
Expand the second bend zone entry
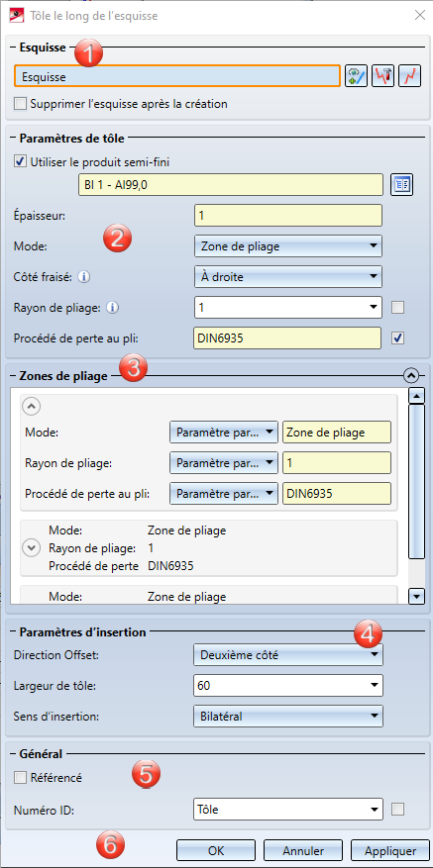tap(31, 548)
